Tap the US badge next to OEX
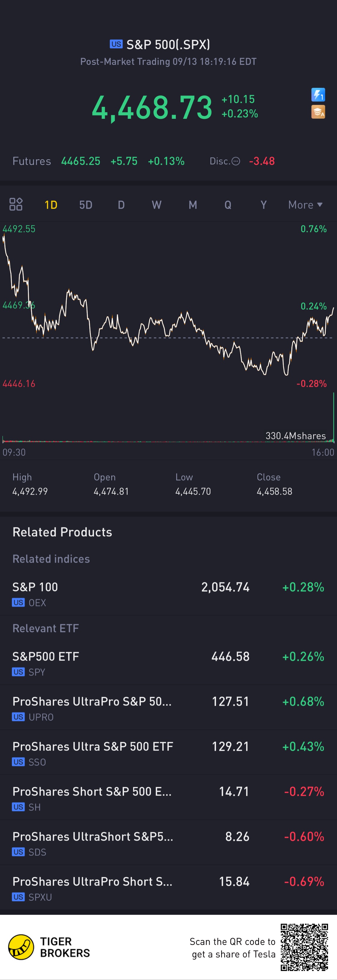Screen dimensions: 337x980 [x=18, y=603]
